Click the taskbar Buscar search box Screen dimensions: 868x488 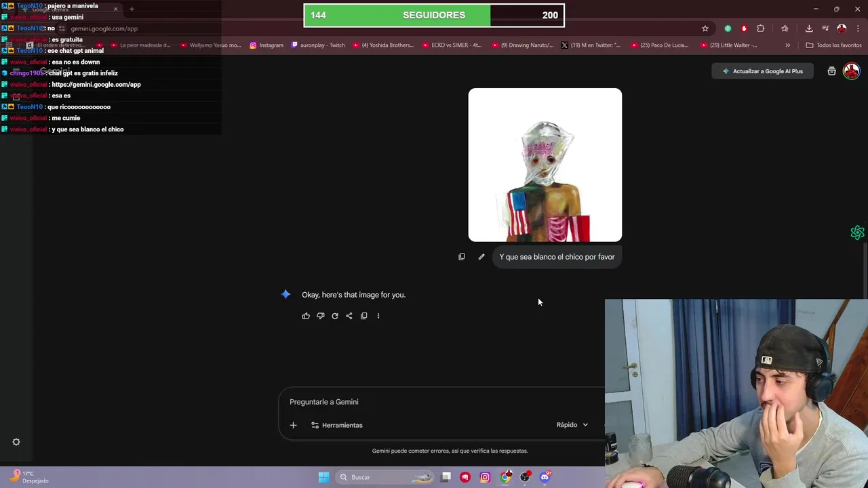tap(385, 477)
